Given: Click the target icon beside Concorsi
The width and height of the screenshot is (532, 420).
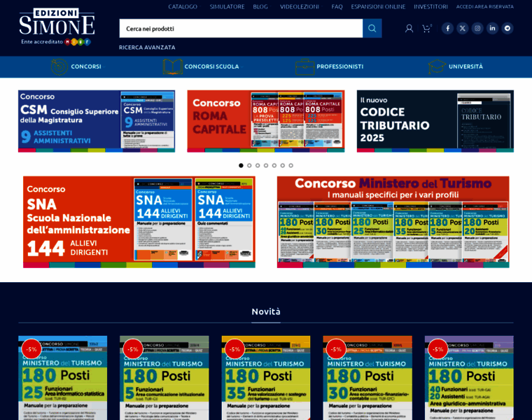Looking at the screenshot, I should coord(59,66).
